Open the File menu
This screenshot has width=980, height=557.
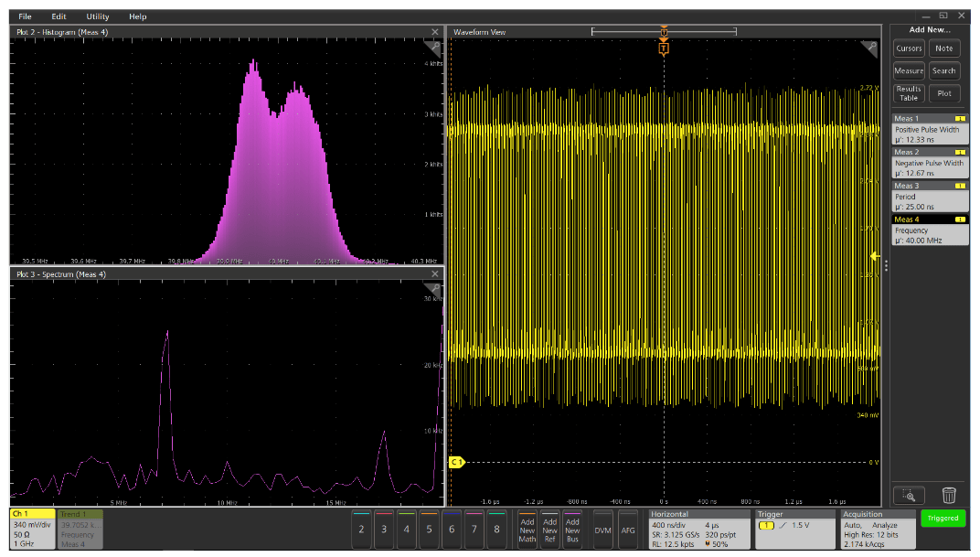tap(23, 16)
